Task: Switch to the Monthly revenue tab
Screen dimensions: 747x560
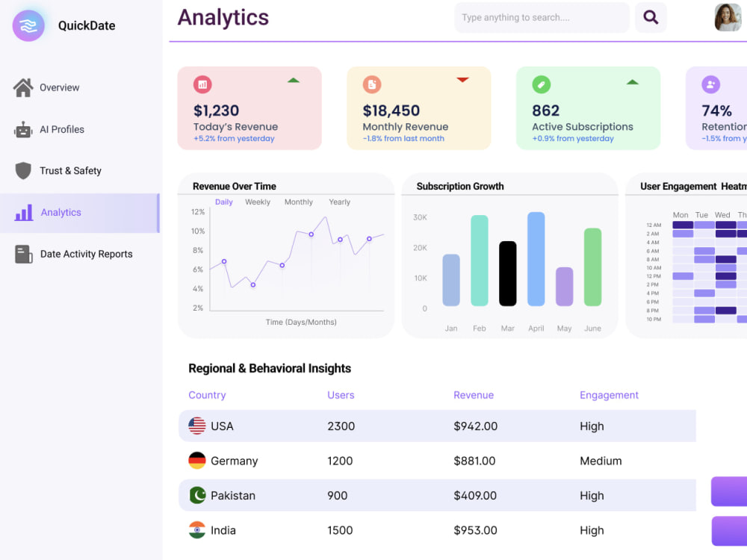Action: click(x=299, y=202)
